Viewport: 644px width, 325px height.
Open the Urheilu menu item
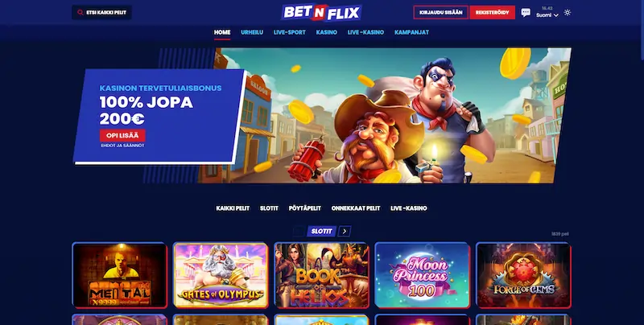pyautogui.click(x=252, y=32)
